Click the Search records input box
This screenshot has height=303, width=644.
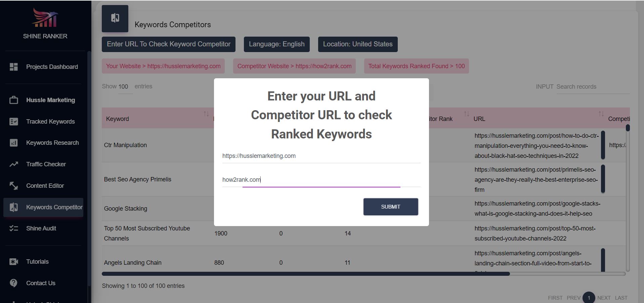click(593, 87)
